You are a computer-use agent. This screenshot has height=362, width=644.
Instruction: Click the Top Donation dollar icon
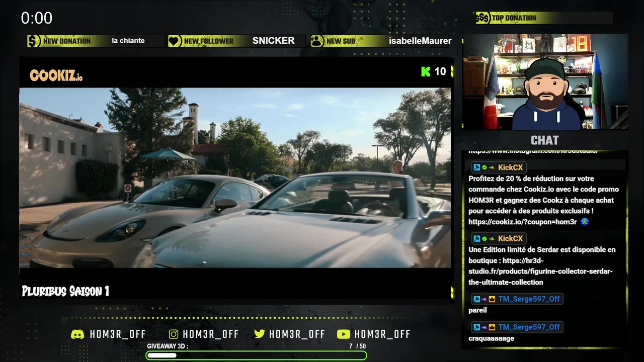(x=482, y=18)
